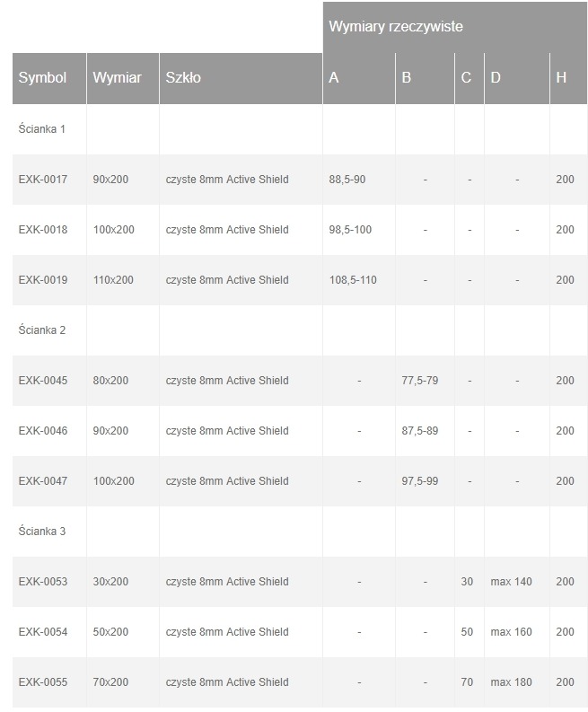Select the EXK-0019 symbol cell
The image size is (588, 712).
point(43,280)
